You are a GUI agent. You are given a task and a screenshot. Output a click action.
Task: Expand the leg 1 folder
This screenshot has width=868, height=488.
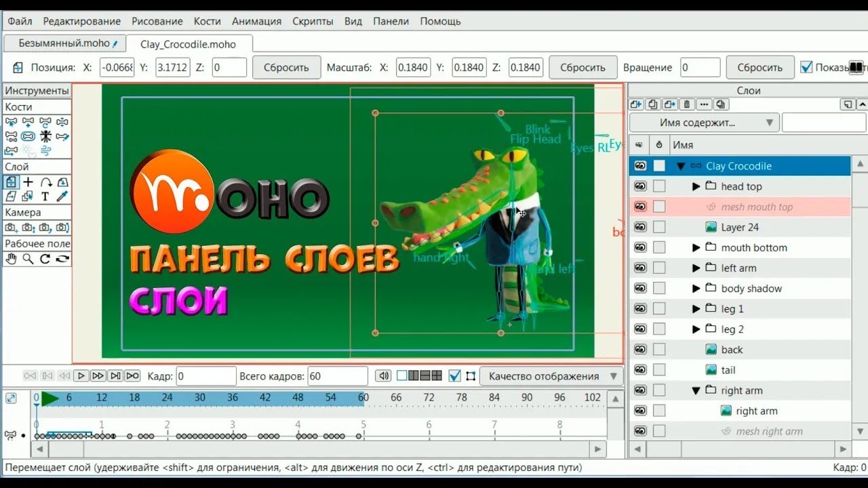point(696,308)
